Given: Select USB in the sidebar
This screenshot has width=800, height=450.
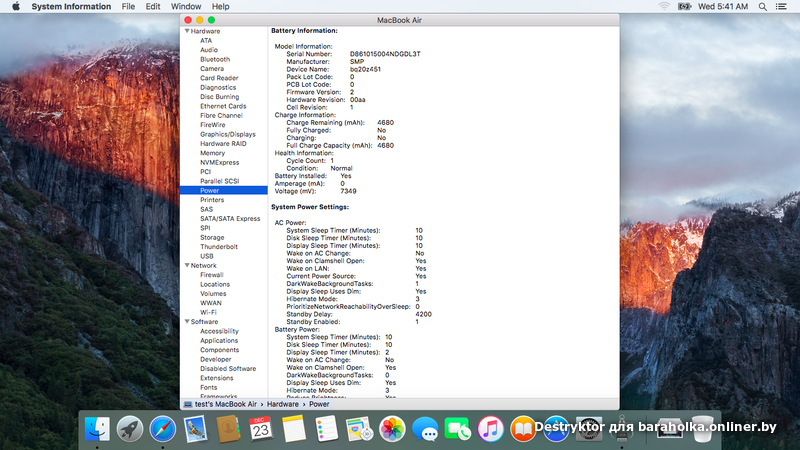Looking at the screenshot, I should click(207, 256).
